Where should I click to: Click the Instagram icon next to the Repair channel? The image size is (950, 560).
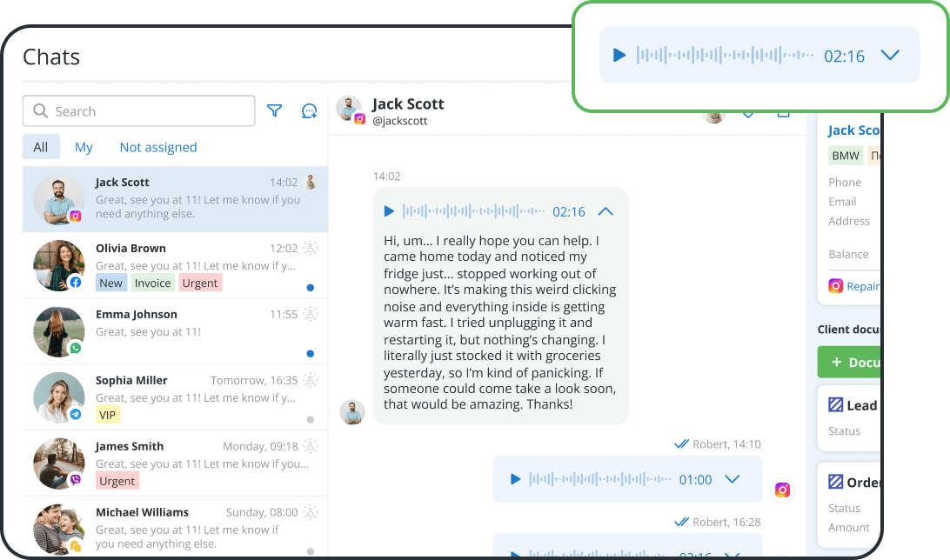point(835,285)
